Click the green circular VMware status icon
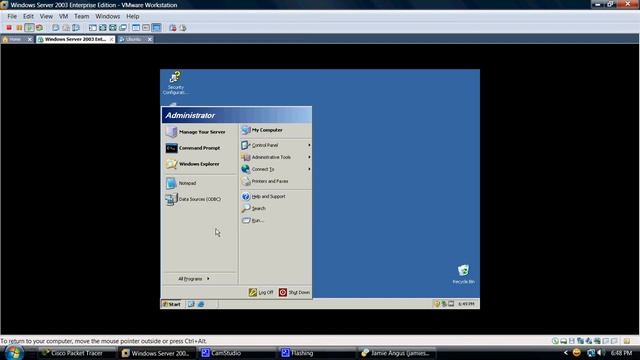Image resolution: width=640 pixels, height=360 pixels. tap(555, 341)
